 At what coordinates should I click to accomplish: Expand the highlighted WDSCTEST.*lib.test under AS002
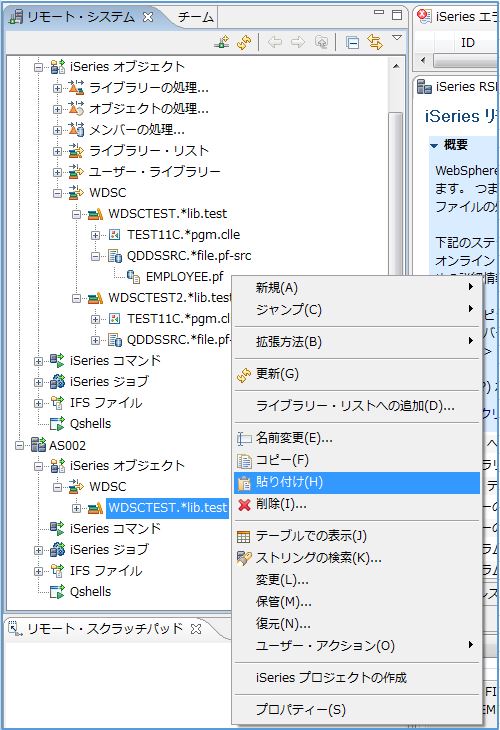coord(76,508)
